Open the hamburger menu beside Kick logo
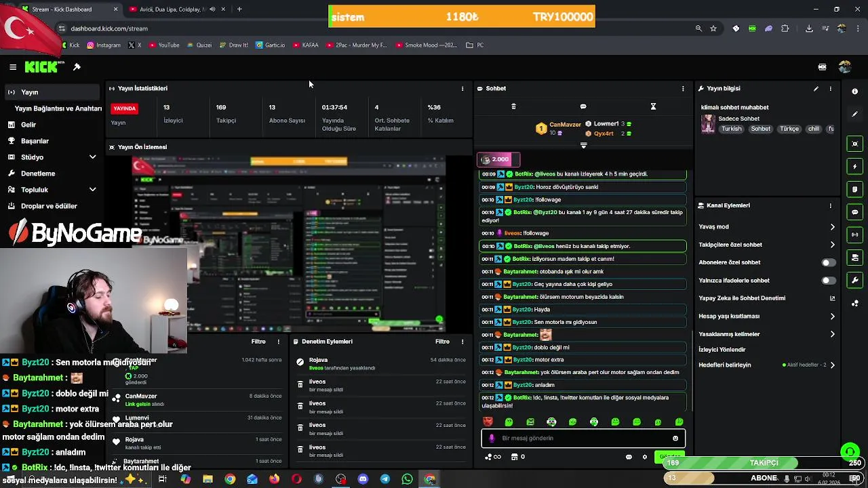The width and height of the screenshot is (868, 488). tap(13, 67)
